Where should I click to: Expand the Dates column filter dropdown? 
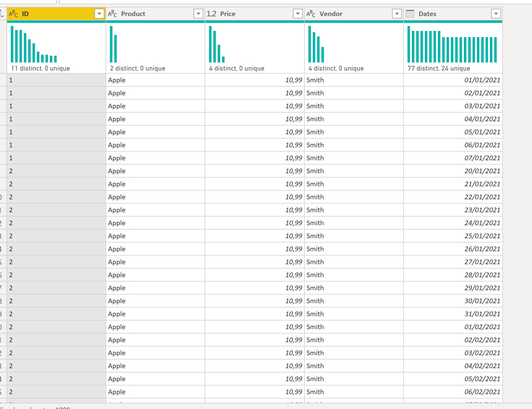[x=496, y=14]
